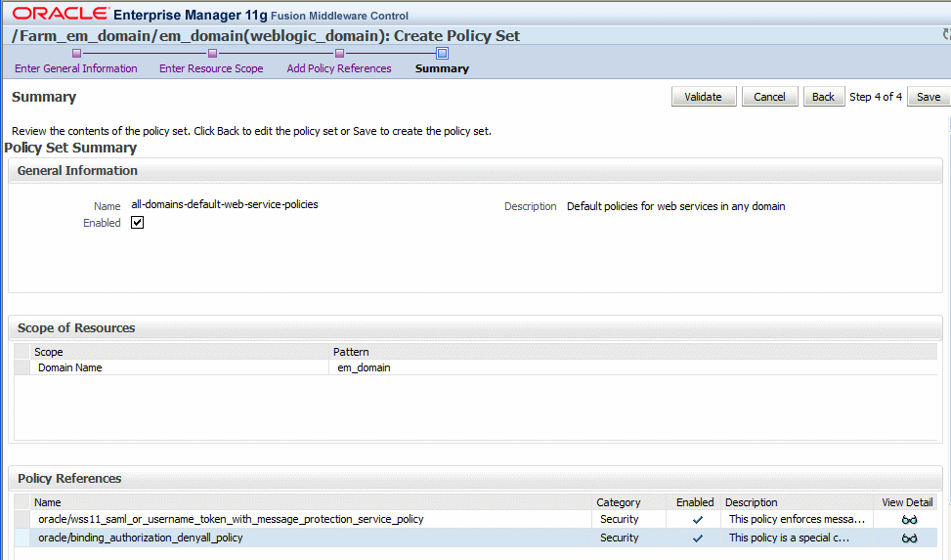Go to Enter General Information step
Viewport: 951px width, 560px height.
pyautogui.click(x=76, y=68)
